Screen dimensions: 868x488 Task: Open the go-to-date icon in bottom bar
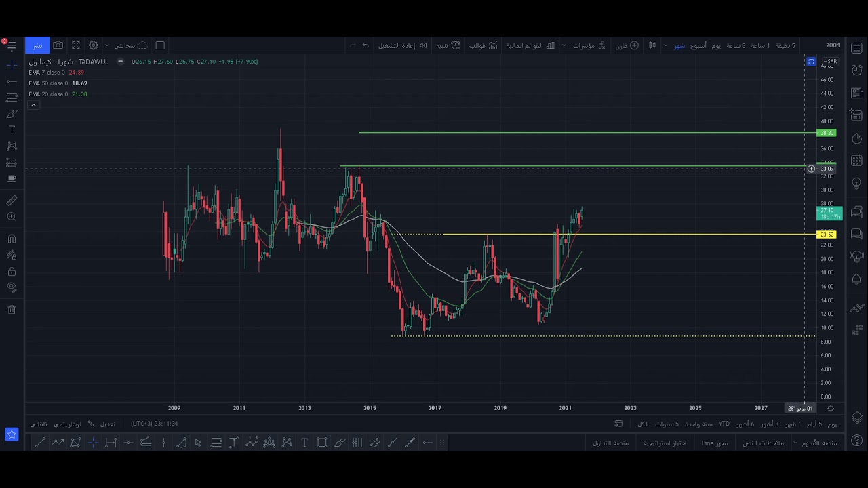(x=618, y=424)
